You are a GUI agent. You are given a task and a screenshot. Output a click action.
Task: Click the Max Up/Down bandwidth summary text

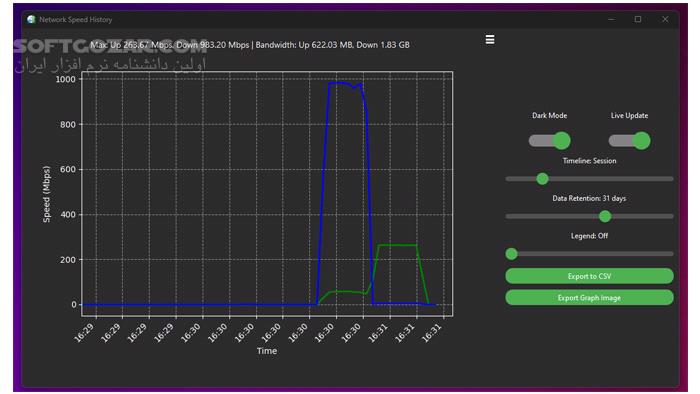(x=250, y=45)
